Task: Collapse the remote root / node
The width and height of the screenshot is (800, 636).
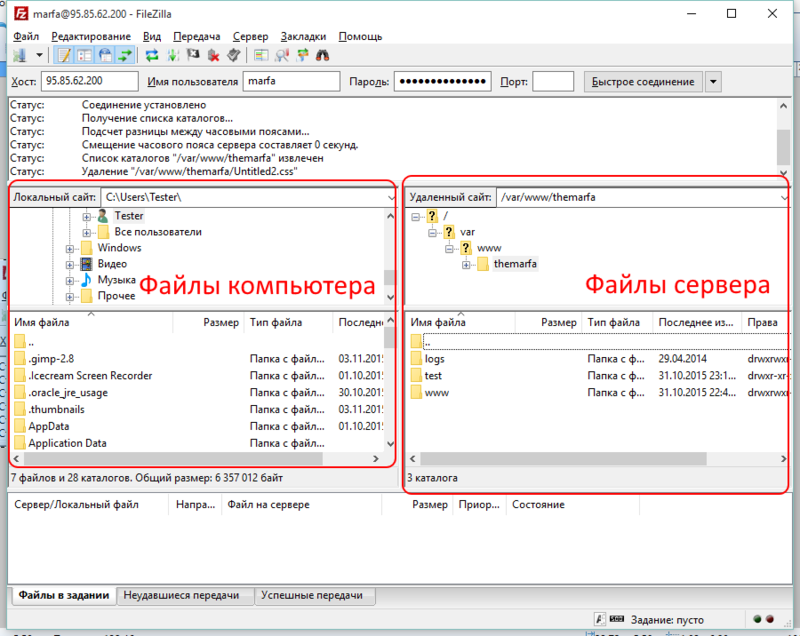Action: click(416, 217)
